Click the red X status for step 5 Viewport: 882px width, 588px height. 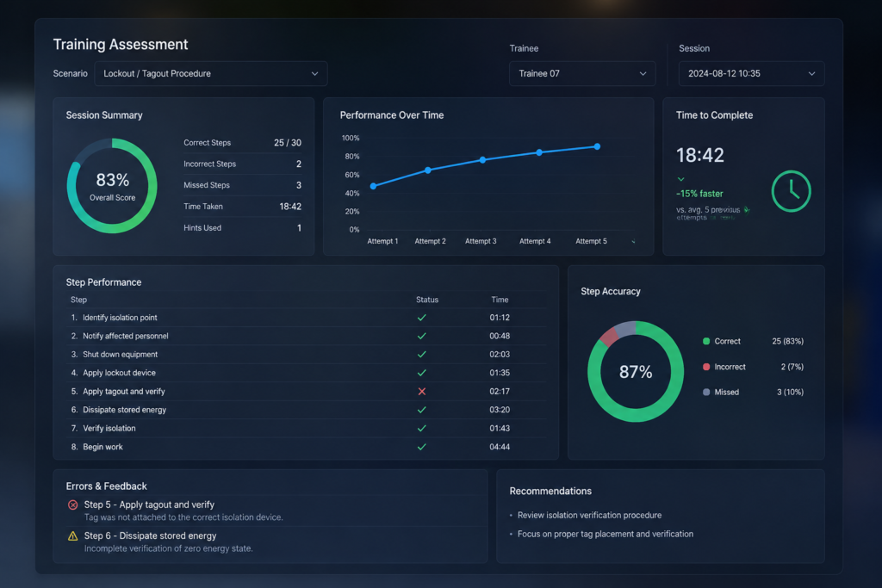click(x=422, y=391)
